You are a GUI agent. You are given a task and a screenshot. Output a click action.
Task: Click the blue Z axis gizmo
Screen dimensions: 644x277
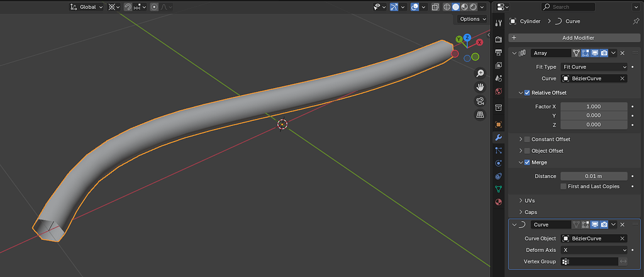pyautogui.click(x=467, y=38)
